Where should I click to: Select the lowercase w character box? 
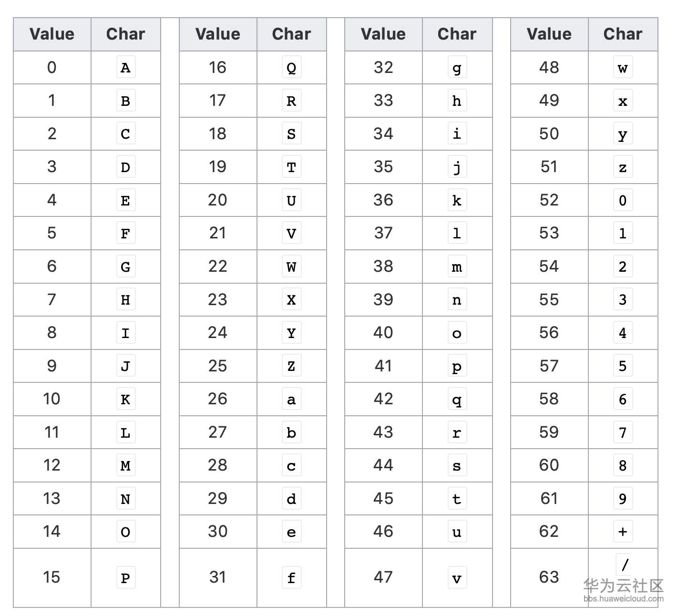(623, 68)
